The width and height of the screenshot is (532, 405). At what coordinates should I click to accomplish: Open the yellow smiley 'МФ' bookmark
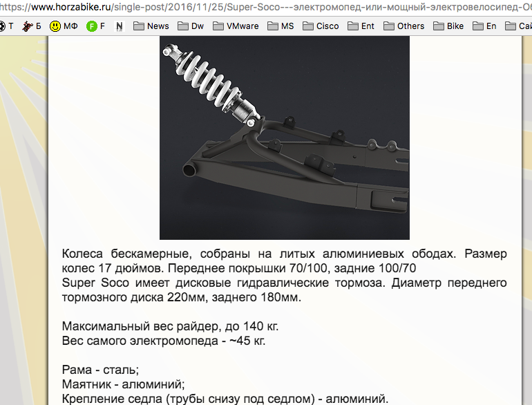tap(64, 26)
